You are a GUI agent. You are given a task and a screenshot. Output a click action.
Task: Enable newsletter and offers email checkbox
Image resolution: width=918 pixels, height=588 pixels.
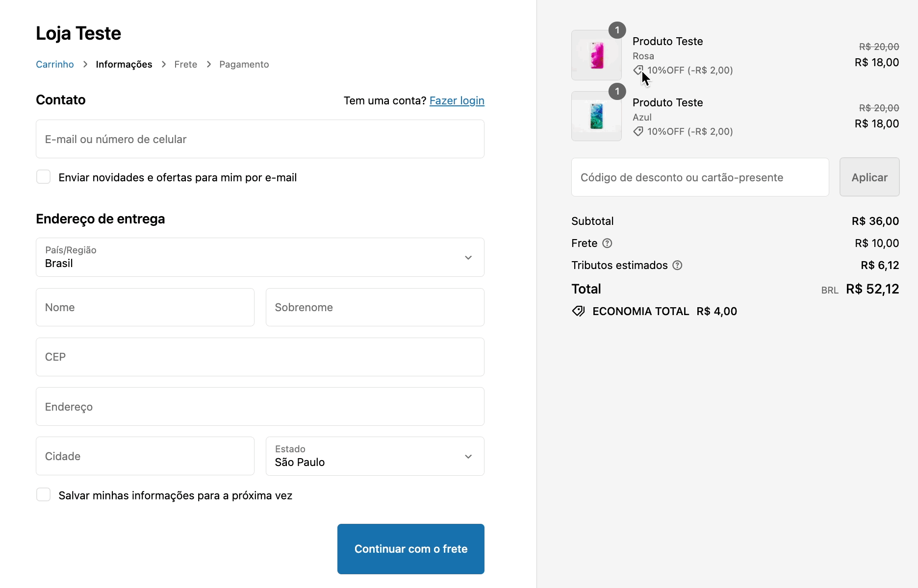44,177
